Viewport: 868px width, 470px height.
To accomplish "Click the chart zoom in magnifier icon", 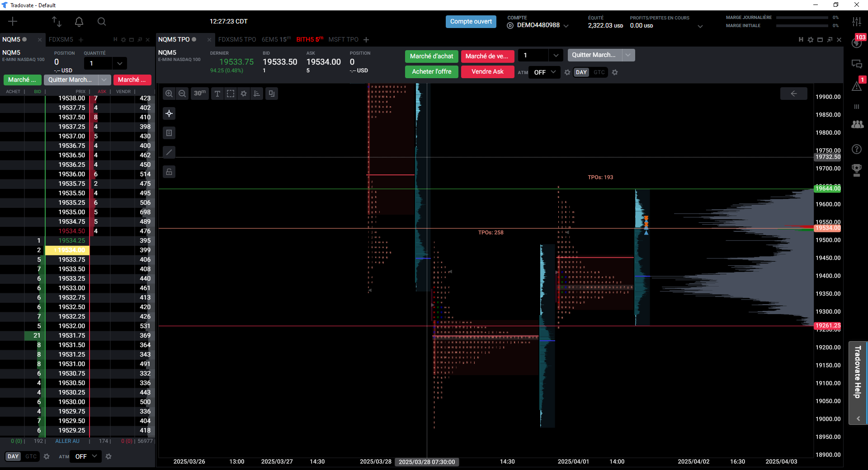I will tap(169, 94).
